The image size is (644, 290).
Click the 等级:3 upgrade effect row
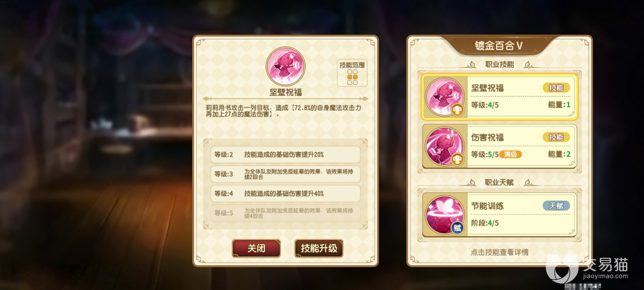coord(285,174)
